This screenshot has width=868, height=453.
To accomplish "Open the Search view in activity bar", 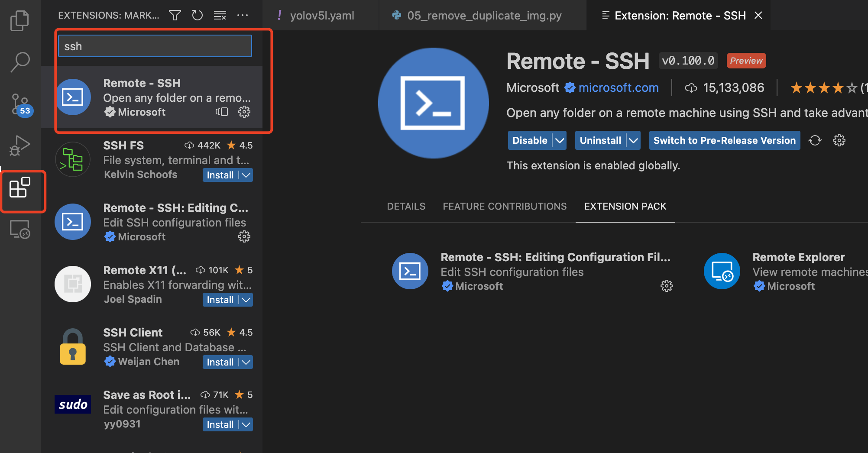I will tap(19, 62).
